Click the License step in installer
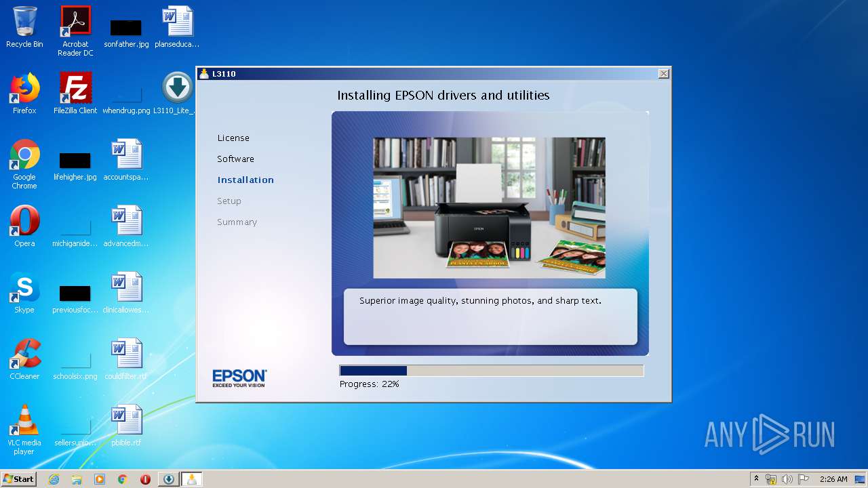 (233, 138)
